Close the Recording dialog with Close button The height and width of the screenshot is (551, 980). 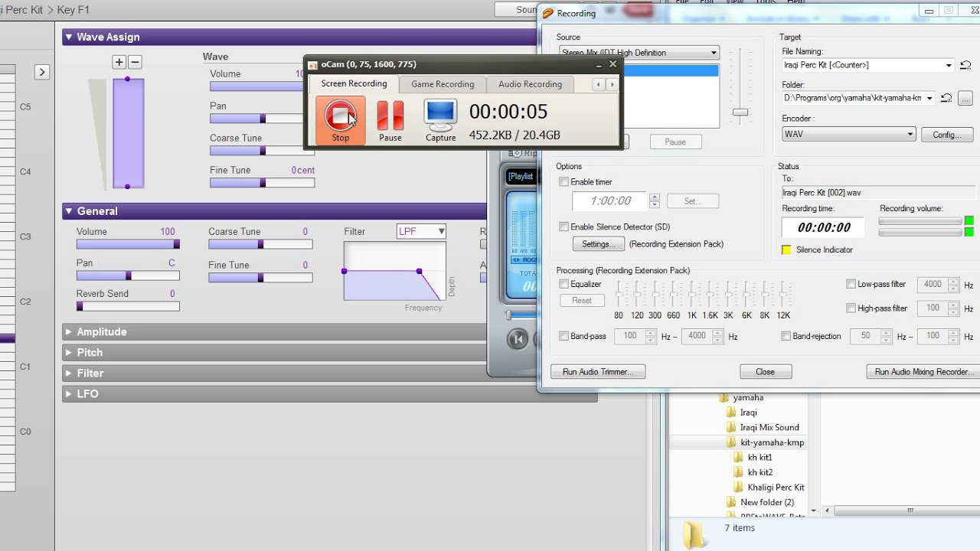(766, 372)
